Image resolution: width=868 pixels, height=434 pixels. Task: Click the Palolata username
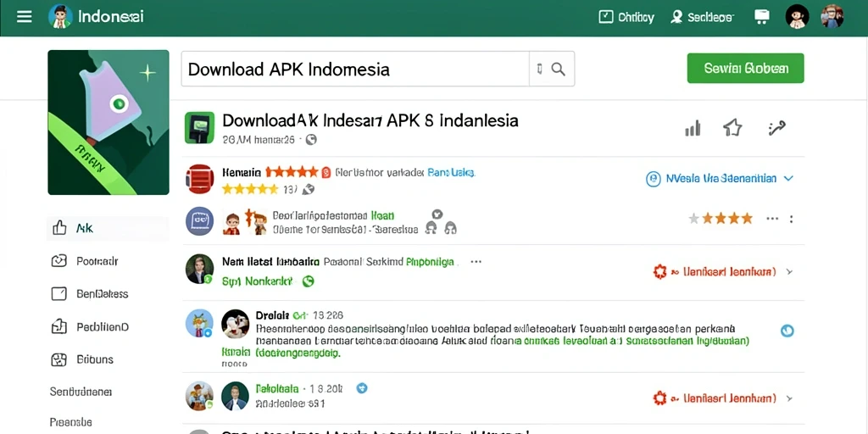pos(277,388)
